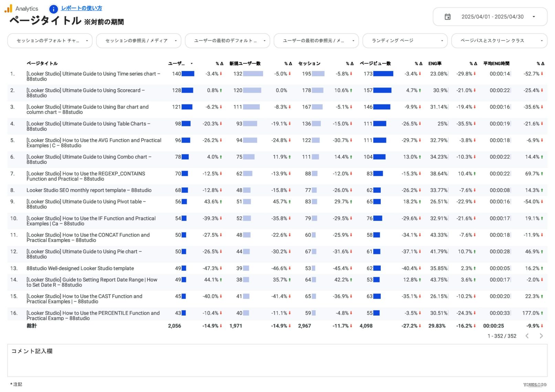The width and height of the screenshot is (555, 392).
Task: Open ページパスとスクリーン クラス filter dropdown
Action: [499, 41]
